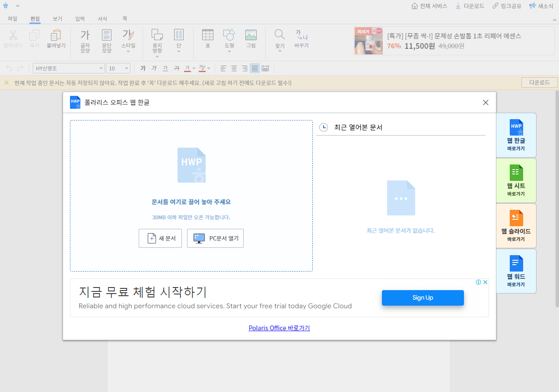Switch to the 보기 tab
This screenshot has width=559, height=392.
coord(57,19)
